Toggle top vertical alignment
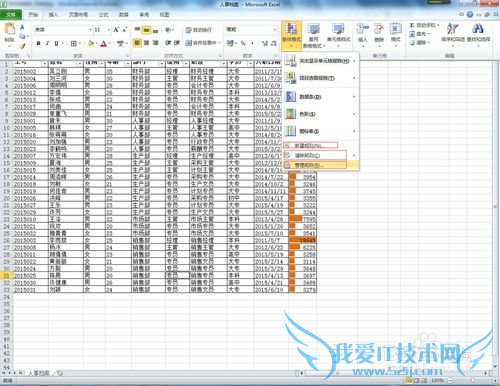500x386 pixels. point(137,30)
